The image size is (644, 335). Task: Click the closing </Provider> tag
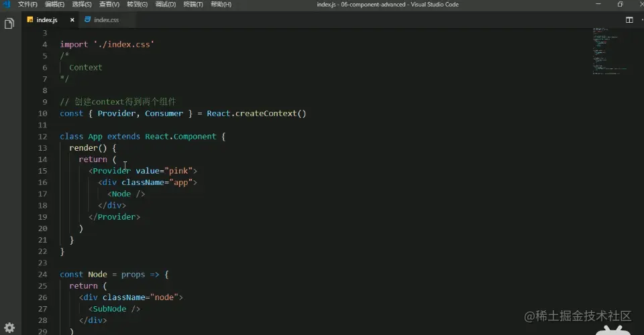[114, 217]
